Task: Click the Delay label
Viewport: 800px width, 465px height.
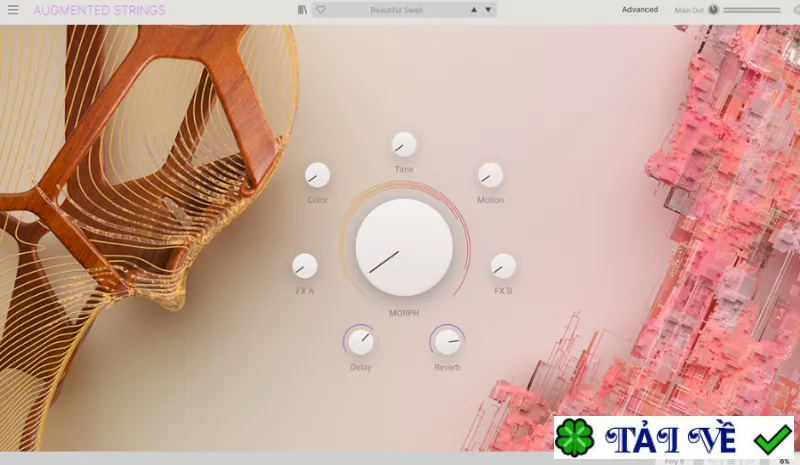Action: [361, 367]
